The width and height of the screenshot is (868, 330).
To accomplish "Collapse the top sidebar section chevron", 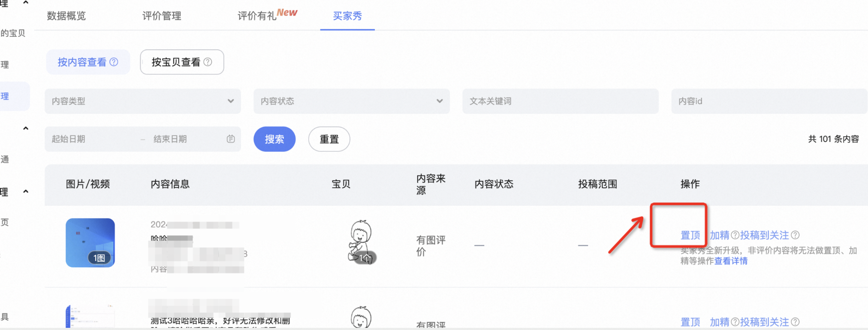I will (x=26, y=3).
